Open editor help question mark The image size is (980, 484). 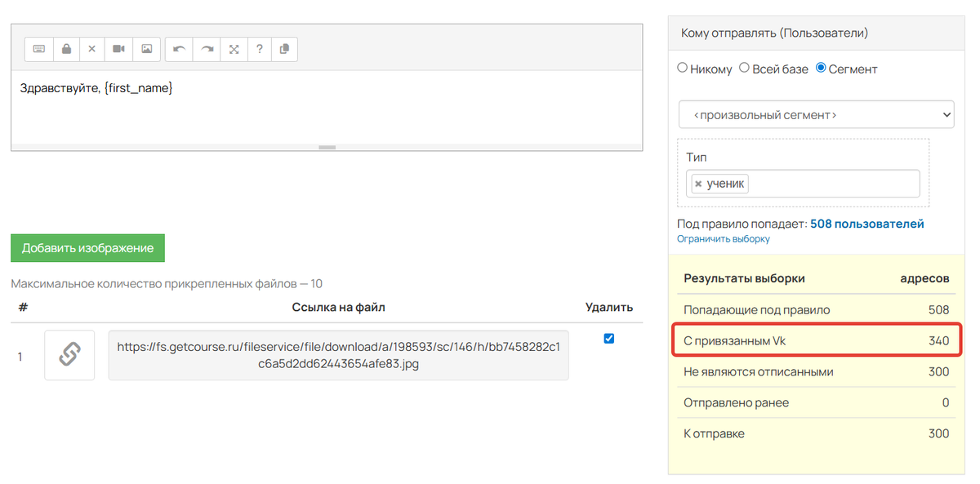pos(259,49)
